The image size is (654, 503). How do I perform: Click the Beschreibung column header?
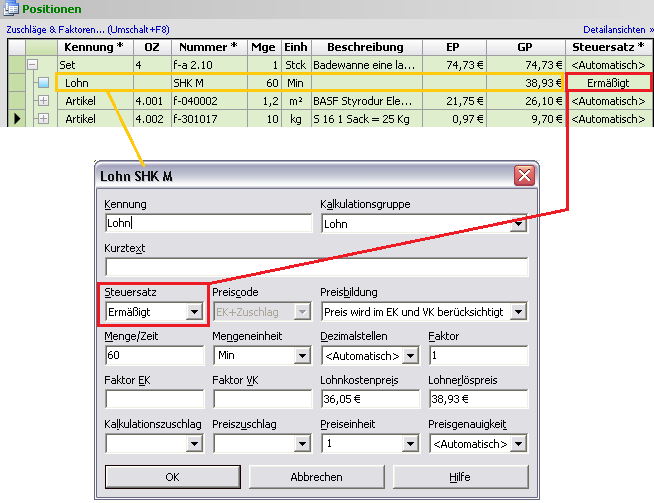(x=367, y=47)
